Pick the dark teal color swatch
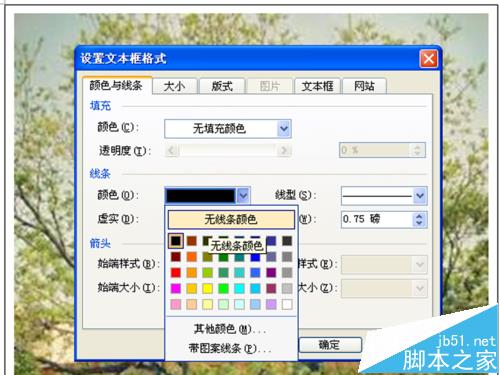This screenshot has height=375, width=500. (239, 257)
